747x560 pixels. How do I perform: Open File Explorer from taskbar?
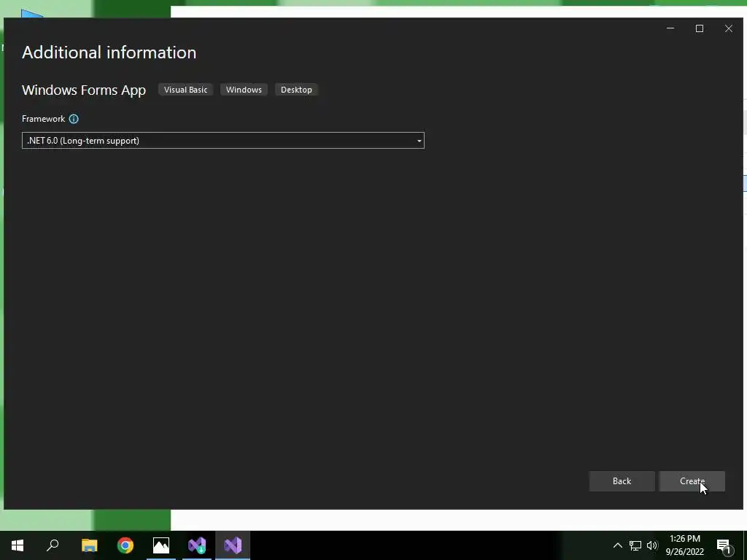coord(89,545)
